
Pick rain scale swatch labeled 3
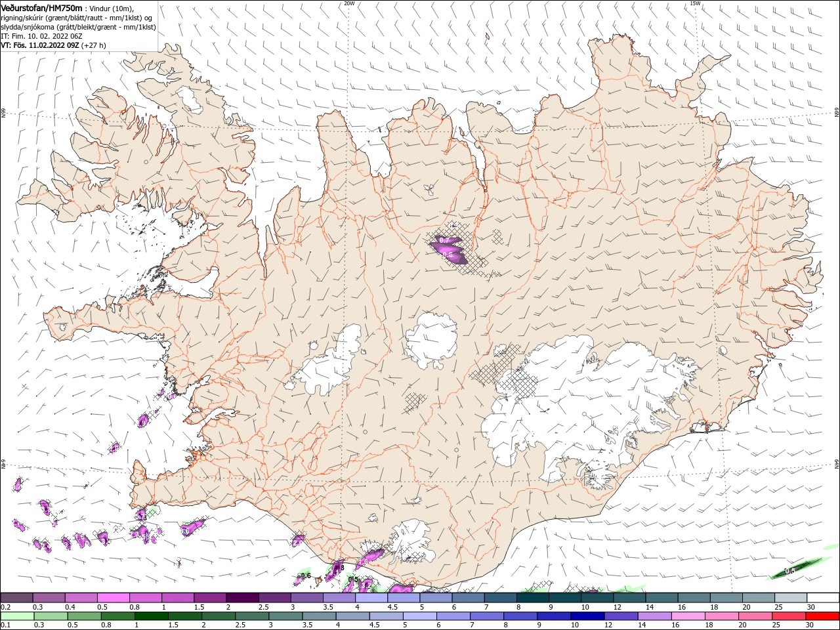[285, 616]
